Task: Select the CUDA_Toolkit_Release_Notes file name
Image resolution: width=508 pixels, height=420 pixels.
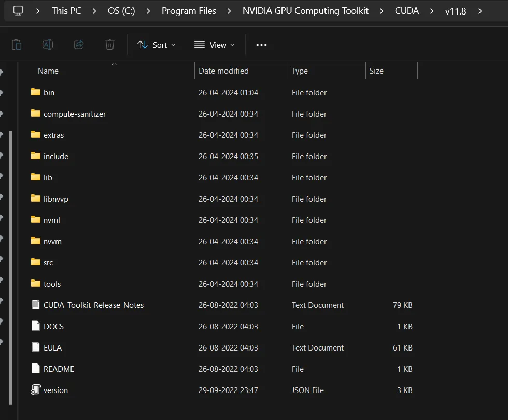Action: coord(94,305)
